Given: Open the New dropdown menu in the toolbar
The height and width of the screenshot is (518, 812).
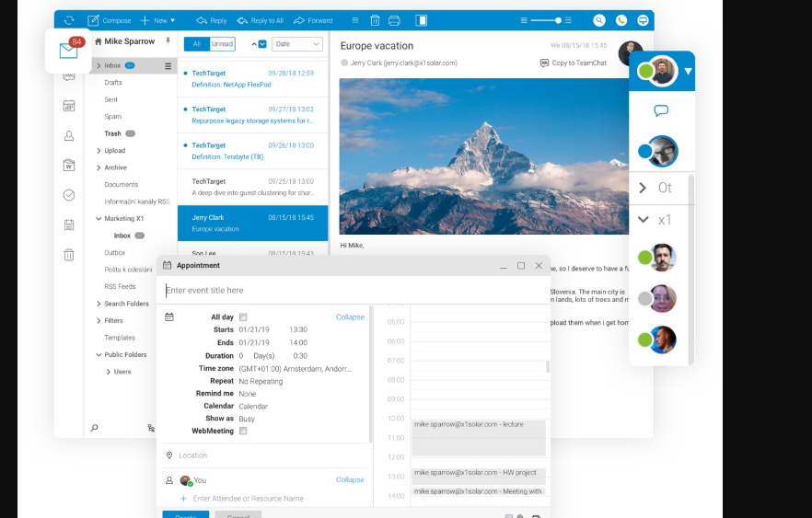Looking at the screenshot, I should [158, 20].
